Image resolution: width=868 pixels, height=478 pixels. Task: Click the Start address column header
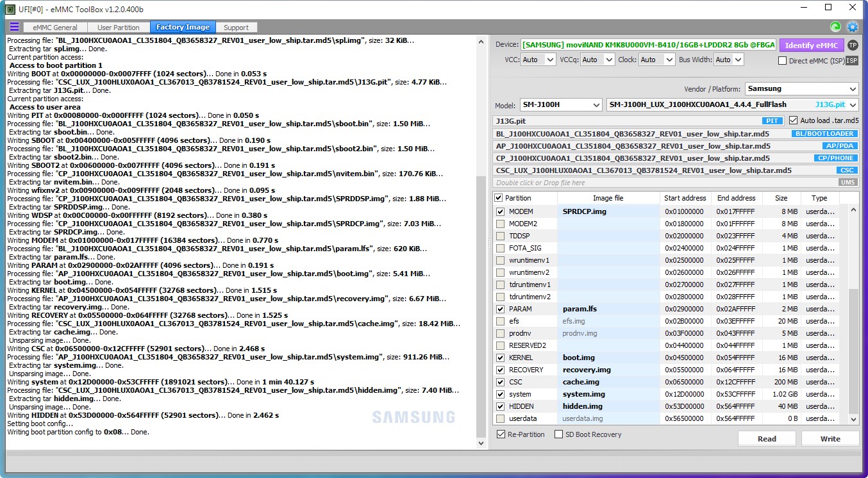click(x=685, y=198)
